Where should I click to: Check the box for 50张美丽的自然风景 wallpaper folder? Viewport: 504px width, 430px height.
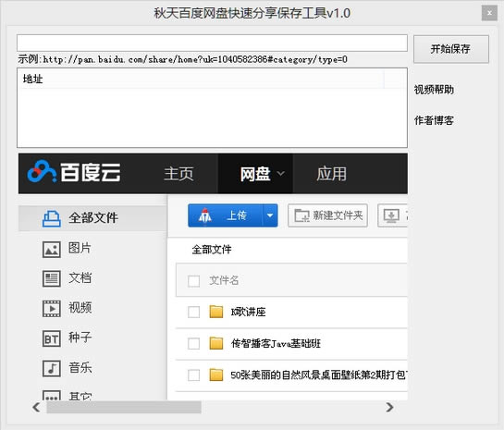point(193,375)
